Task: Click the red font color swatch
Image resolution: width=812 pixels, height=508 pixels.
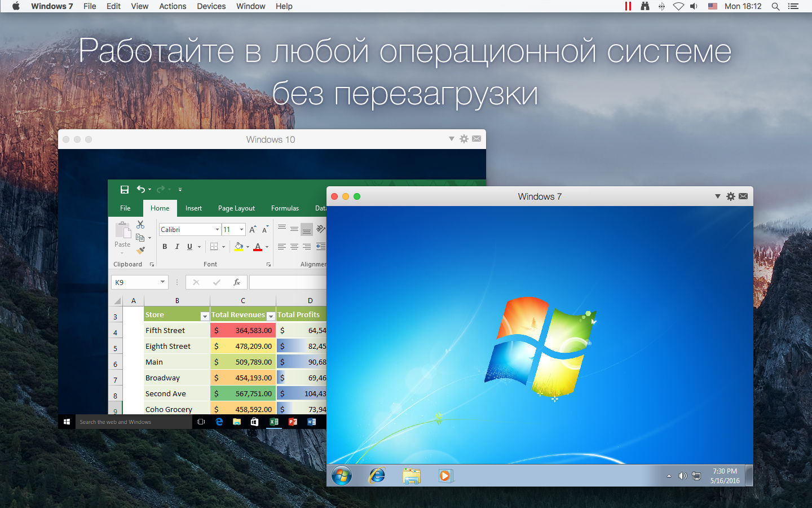Action: point(258,247)
